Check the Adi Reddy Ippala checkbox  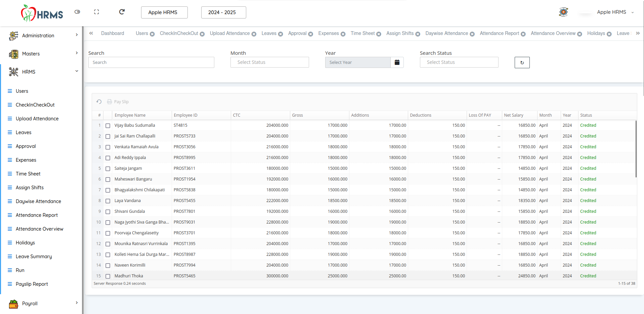click(108, 158)
